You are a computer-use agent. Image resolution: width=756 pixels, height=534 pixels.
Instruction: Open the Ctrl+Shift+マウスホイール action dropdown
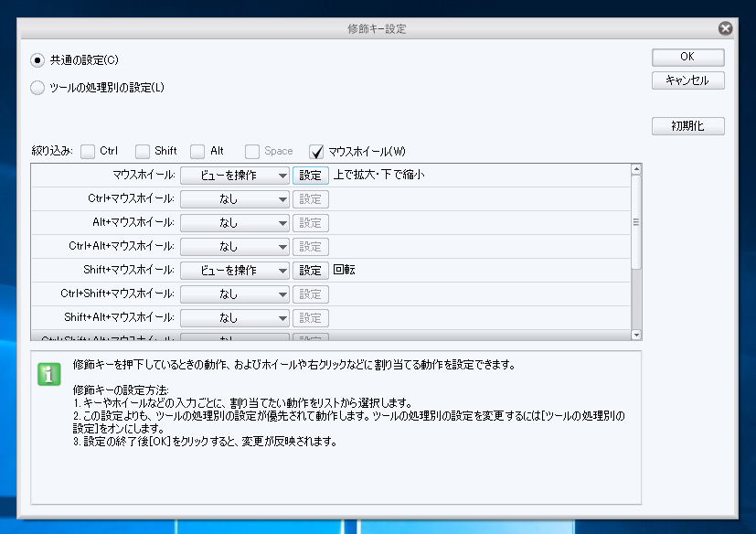pos(235,294)
